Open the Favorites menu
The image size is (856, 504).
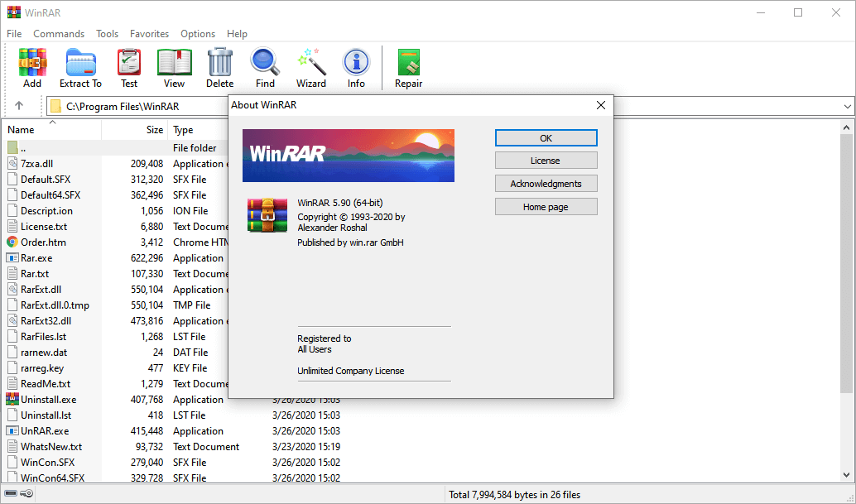click(x=149, y=34)
